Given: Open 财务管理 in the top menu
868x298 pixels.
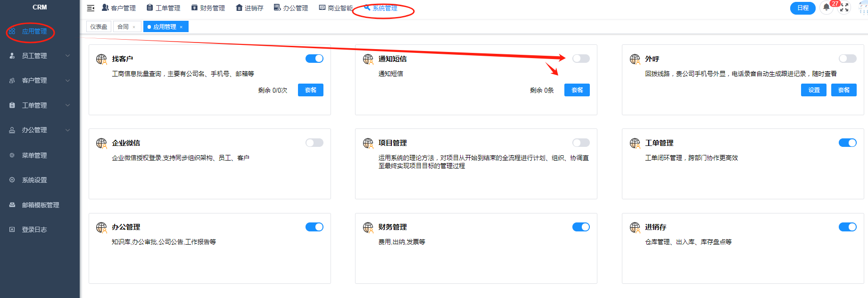Looking at the screenshot, I should coord(208,8).
